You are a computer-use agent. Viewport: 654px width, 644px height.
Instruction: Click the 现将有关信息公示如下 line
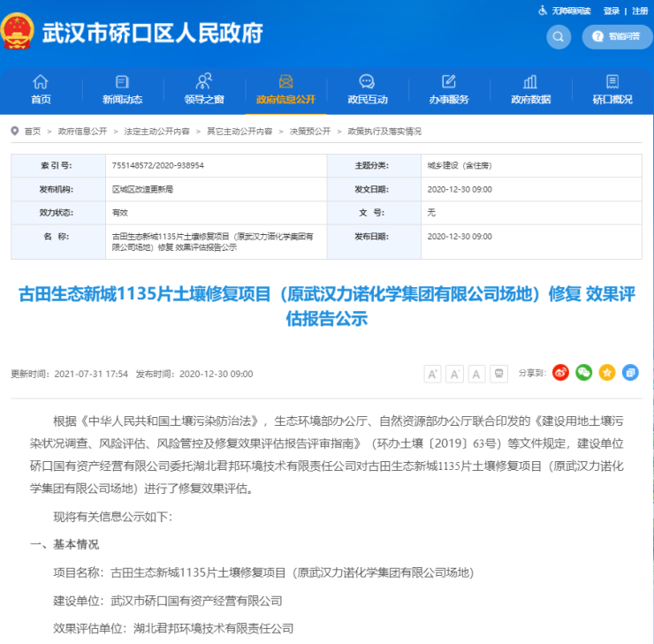[x=112, y=517]
